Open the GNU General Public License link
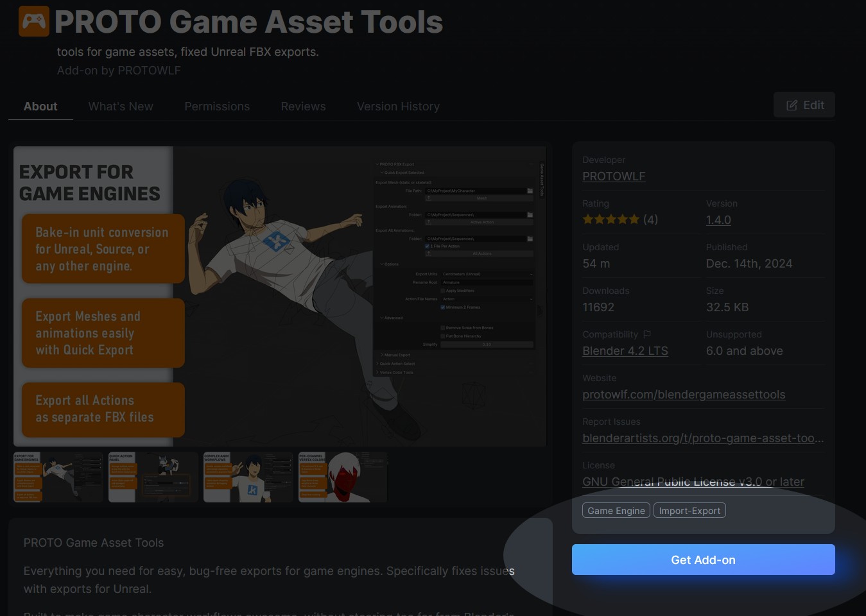The width and height of the screenshot is (866, 616). 693,482
